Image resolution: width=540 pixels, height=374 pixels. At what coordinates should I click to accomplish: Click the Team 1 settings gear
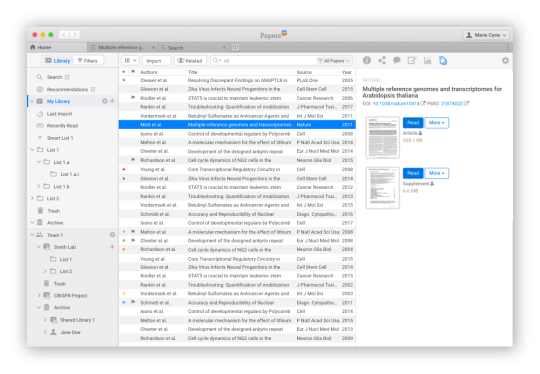(112, 235)
